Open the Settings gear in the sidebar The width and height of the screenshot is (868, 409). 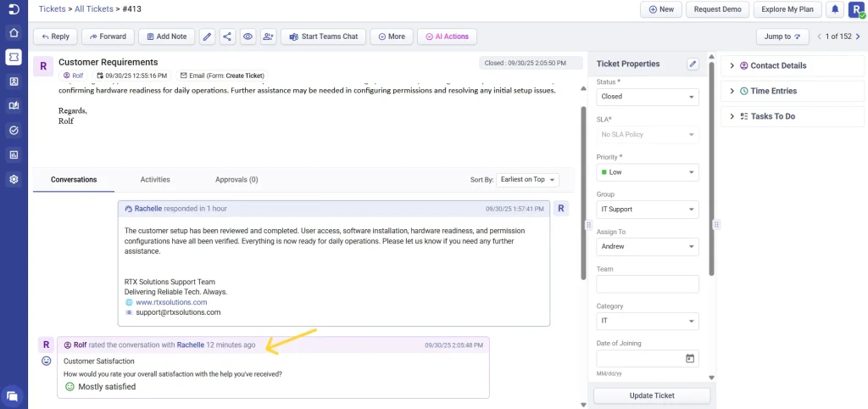coord(14,179)
